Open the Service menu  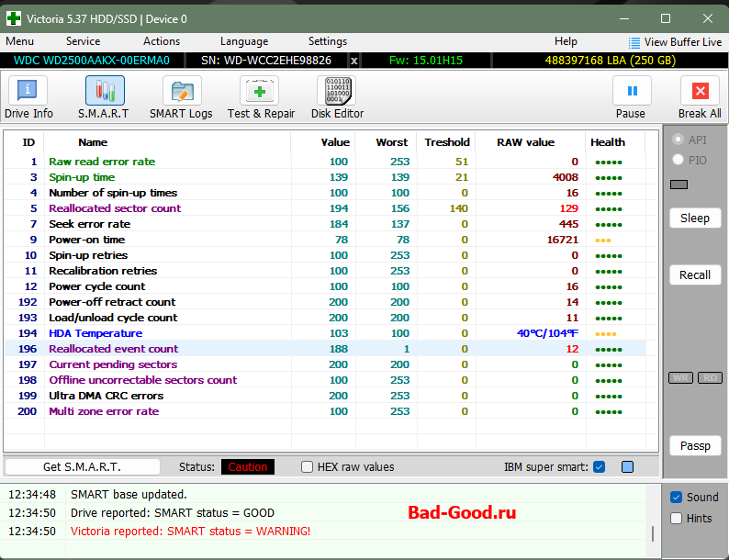tap(83, 41)
